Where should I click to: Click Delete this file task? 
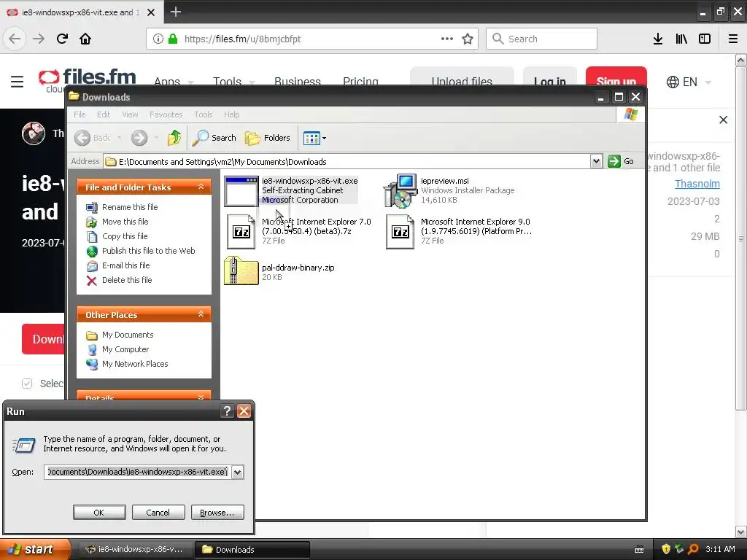127,280
